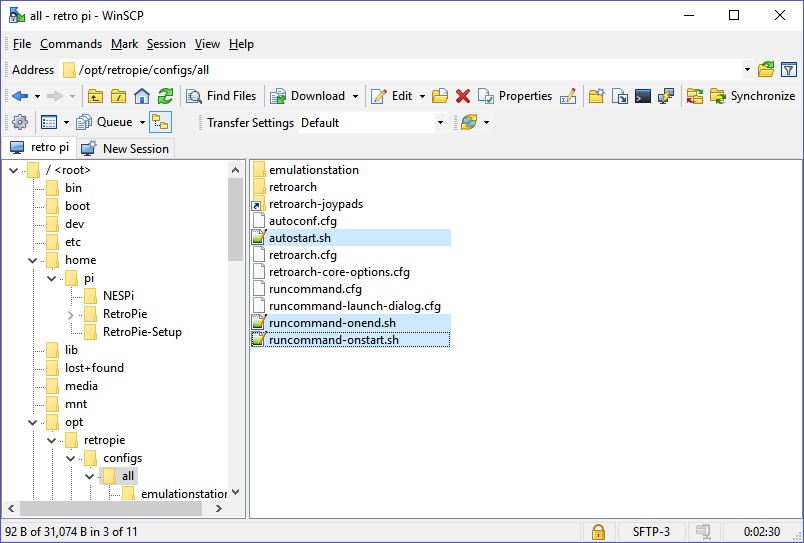Click the add shortcut/link icon
This screenshot has width=804, height=543.
tap(619, 96)
